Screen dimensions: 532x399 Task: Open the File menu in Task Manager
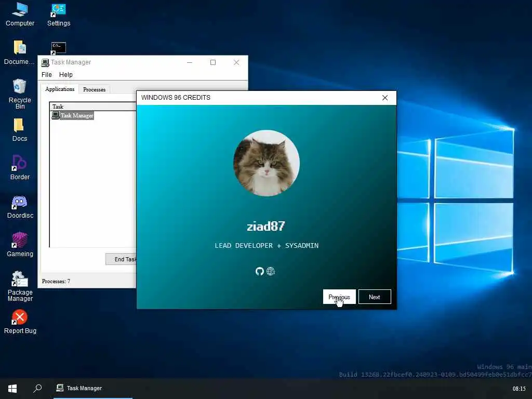[x=46, y=75]
